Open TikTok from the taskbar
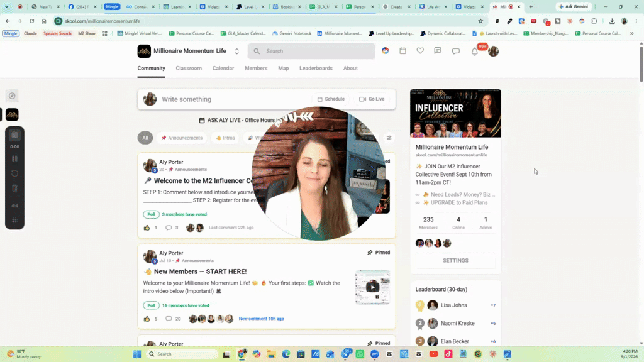Viewport: 644px width, 362px height. pos(448,354)
